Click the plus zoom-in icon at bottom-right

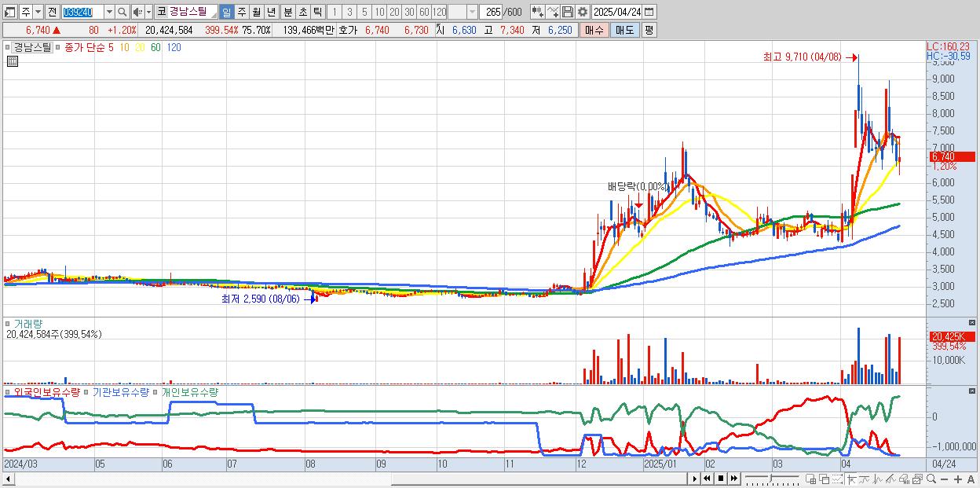(958, 479)
